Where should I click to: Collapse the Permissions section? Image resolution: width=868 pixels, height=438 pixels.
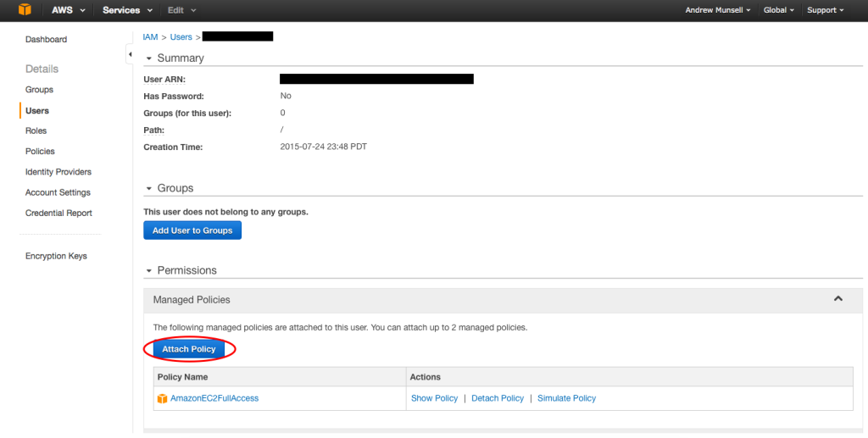coord(149,271)
